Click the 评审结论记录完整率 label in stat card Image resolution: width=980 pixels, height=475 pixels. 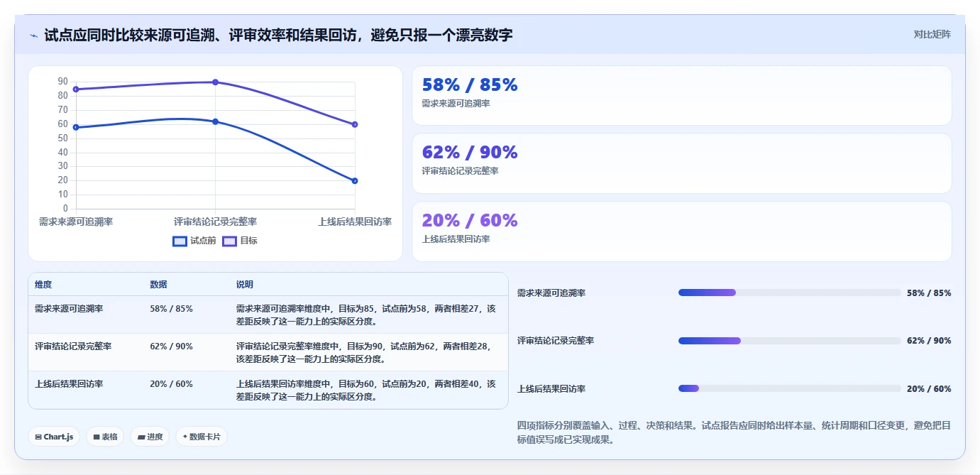coord(460,171)
